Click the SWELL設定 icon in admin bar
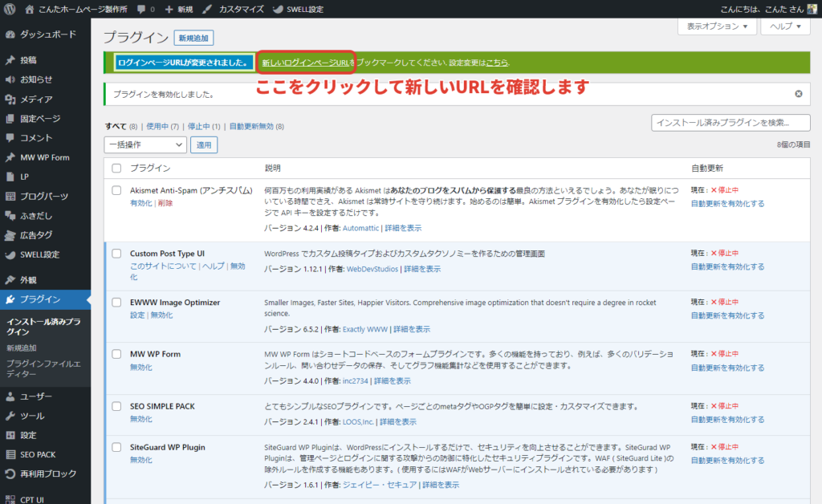Screen dimensions: 822x504 point(278,9)
